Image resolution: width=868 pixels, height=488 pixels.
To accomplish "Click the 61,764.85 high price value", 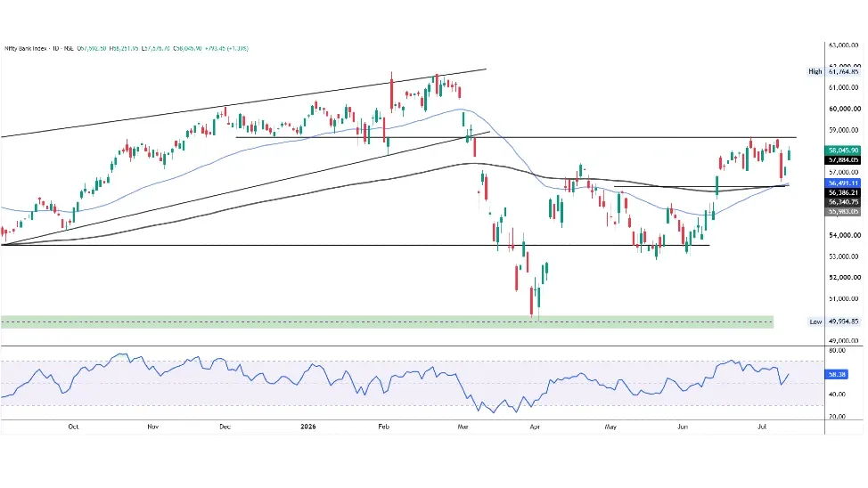I will [844, 71].
